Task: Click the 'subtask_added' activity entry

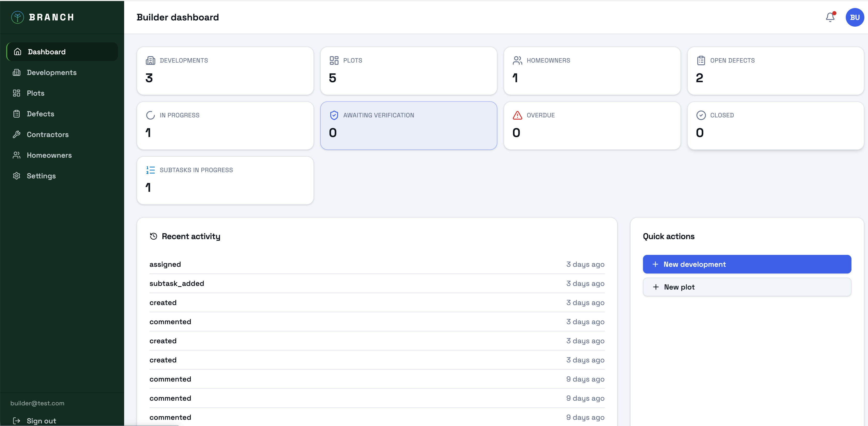Action: [x=377, y=284]
